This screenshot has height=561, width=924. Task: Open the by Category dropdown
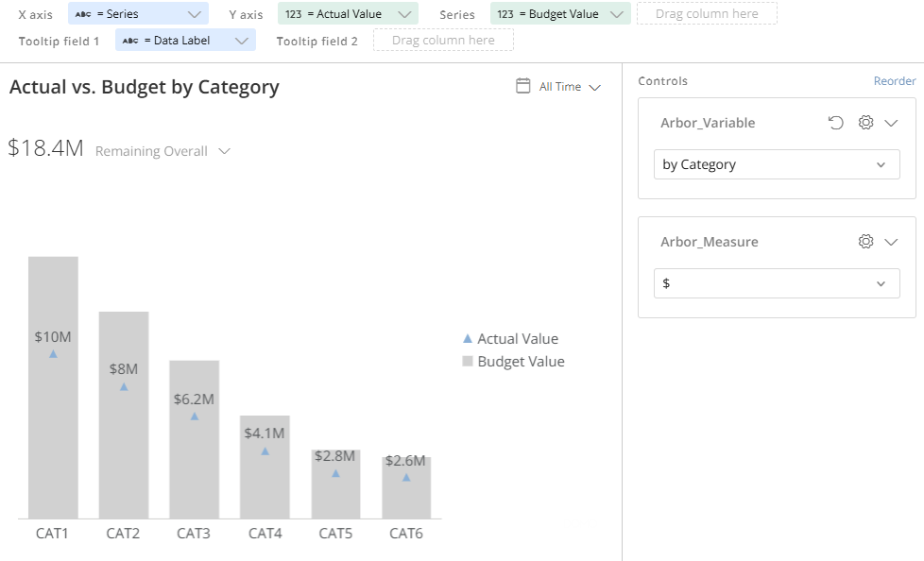777,164
